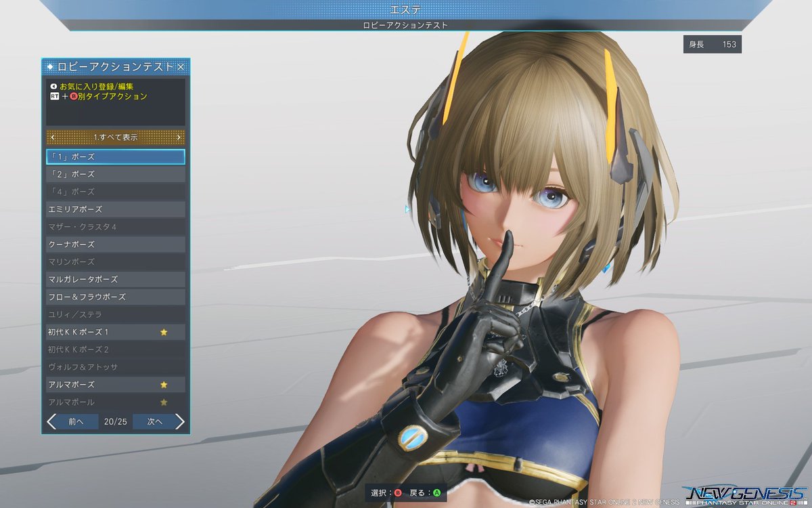Click 前へ to return to the previous page

pos(74,421)
